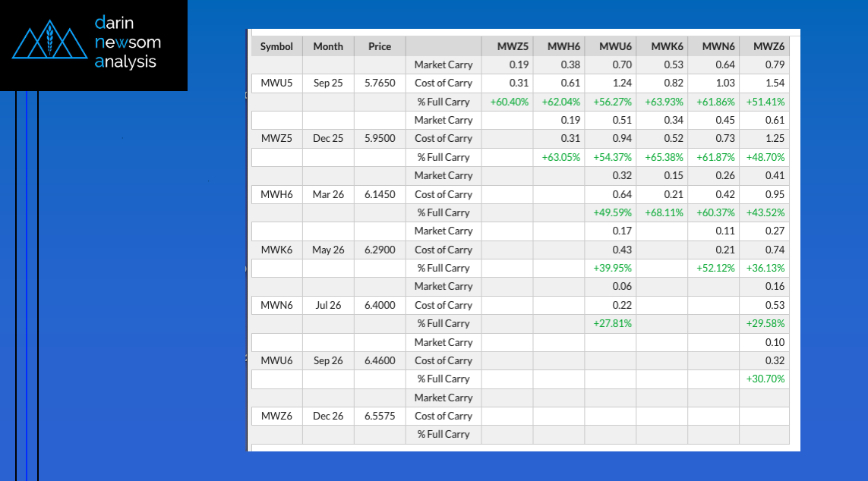Click the MWU5 symbol in first row

coord(276,83)
